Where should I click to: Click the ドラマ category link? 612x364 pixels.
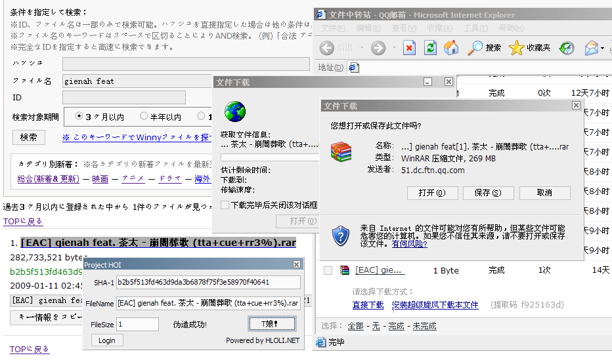(x=170, y=179)
